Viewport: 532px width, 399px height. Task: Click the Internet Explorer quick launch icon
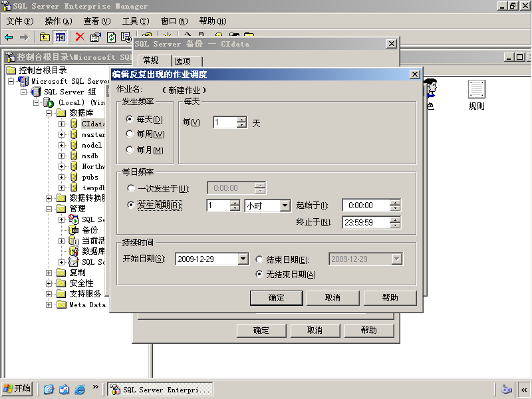[79, 389]
